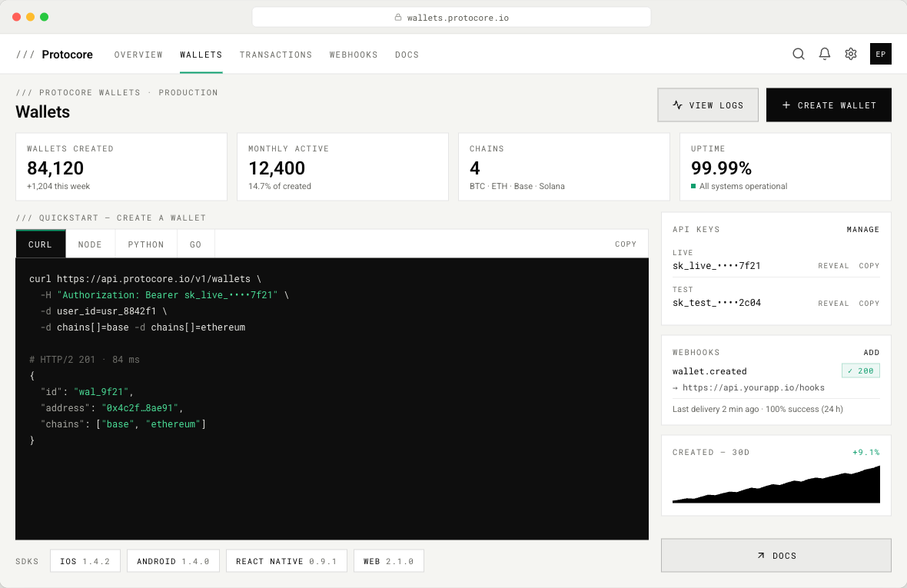Open the search icon in header
This screenshot has height=588, width=907.
pos(799,55)
